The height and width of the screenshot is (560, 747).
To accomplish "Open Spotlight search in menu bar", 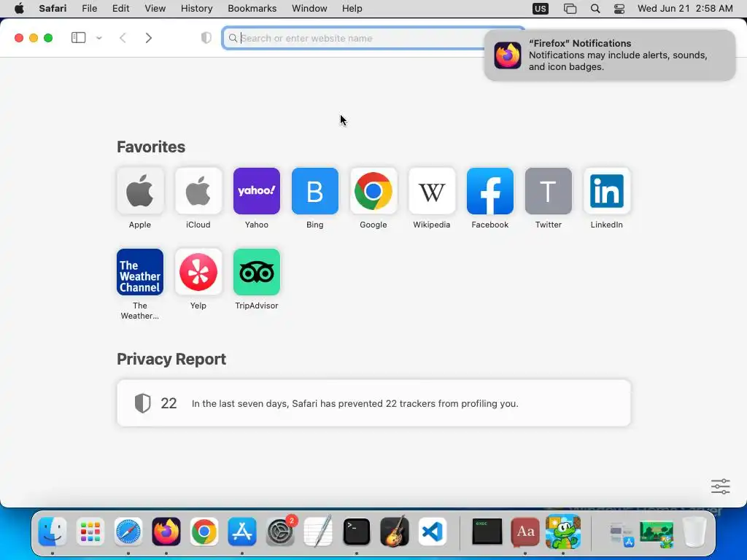I will pyautogui.click(x=595, y=9).
